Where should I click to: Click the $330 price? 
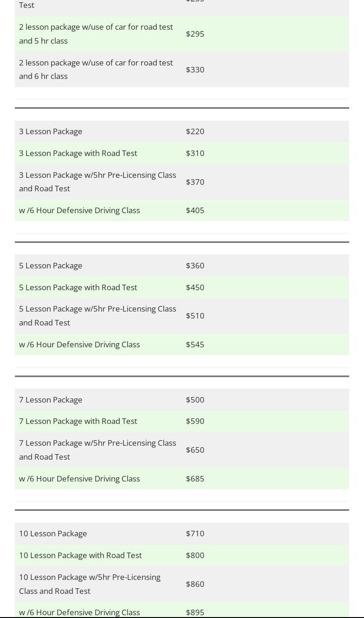coord(195,70)
